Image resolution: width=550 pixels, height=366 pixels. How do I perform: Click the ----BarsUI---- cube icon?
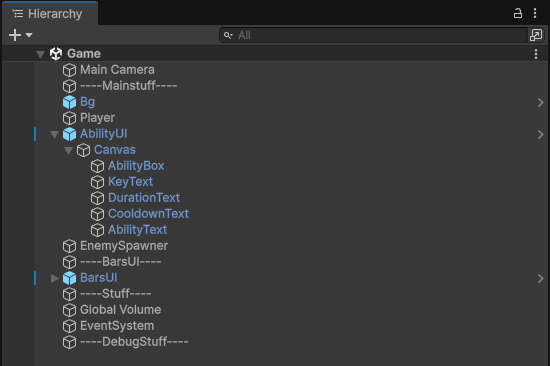69,262
